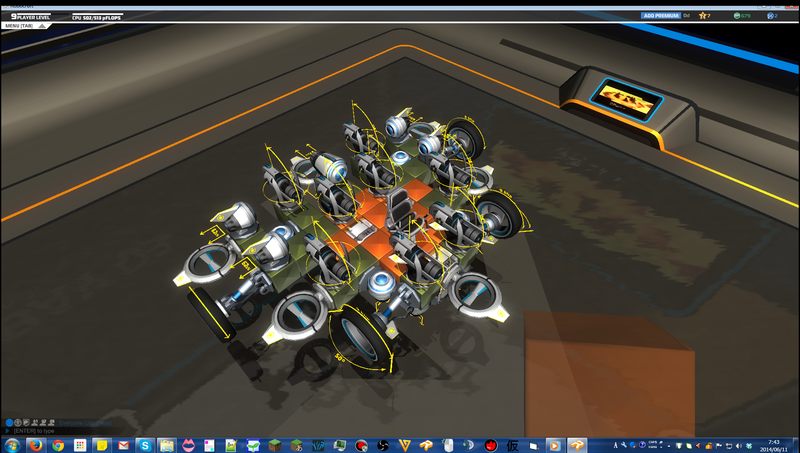Click the active Robocraft taskbar icon
800x453 pixels.
click(577, 445)
